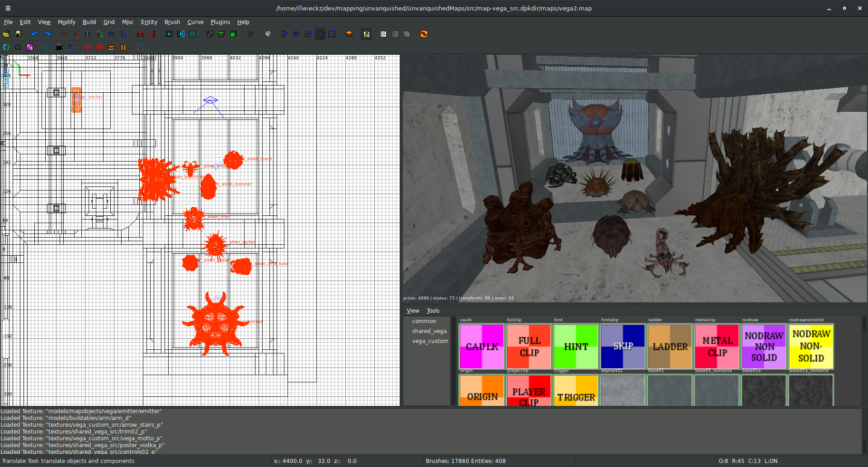Click the CSG Hollow green cube icon
The height and width of the screenshot is (467, 868).
(233, 34)
